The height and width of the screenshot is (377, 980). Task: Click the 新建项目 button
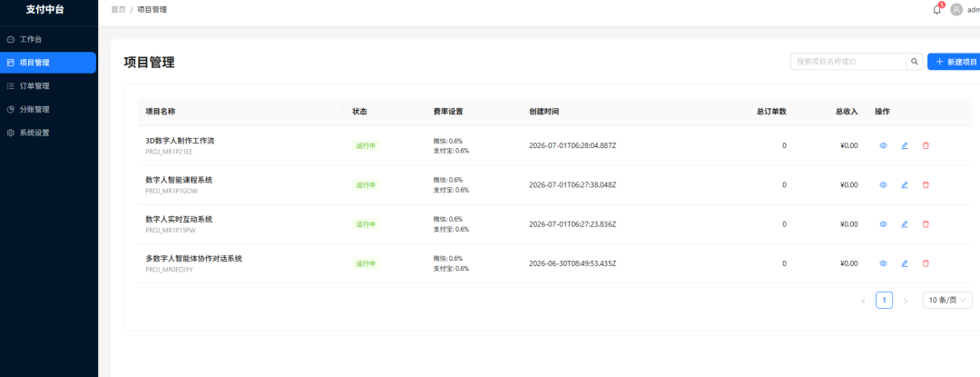coord(955,61)
